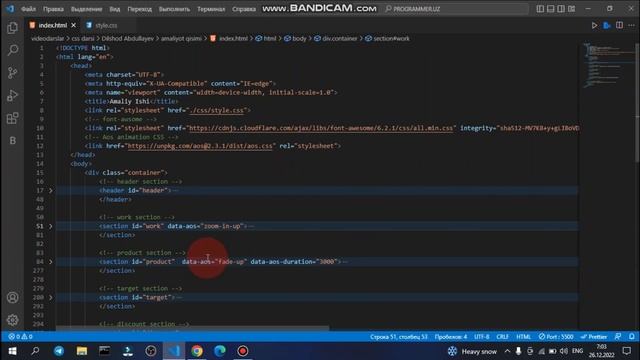Expand folded work section at line 51
This screenshot has height=360, width=640.
pos(51,226)
